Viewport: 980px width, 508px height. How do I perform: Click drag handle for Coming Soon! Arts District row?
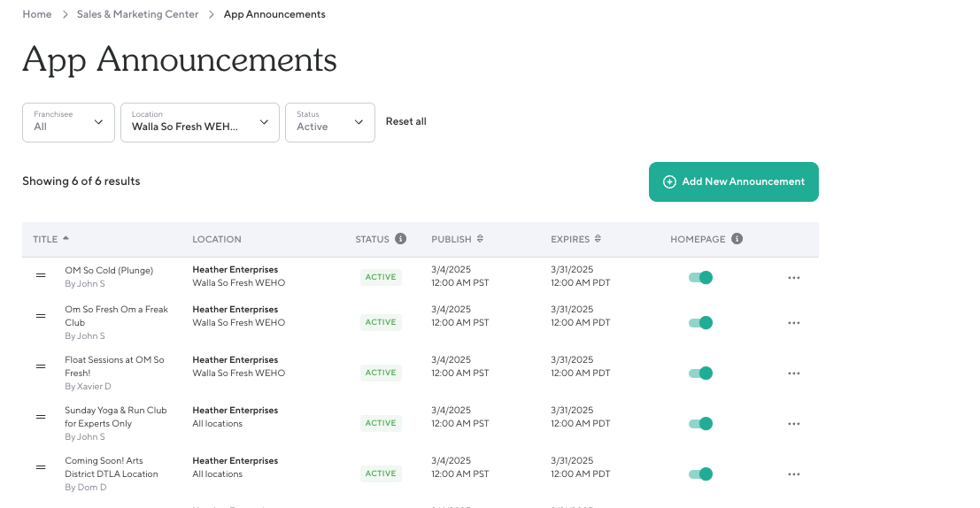click(41, 467)
